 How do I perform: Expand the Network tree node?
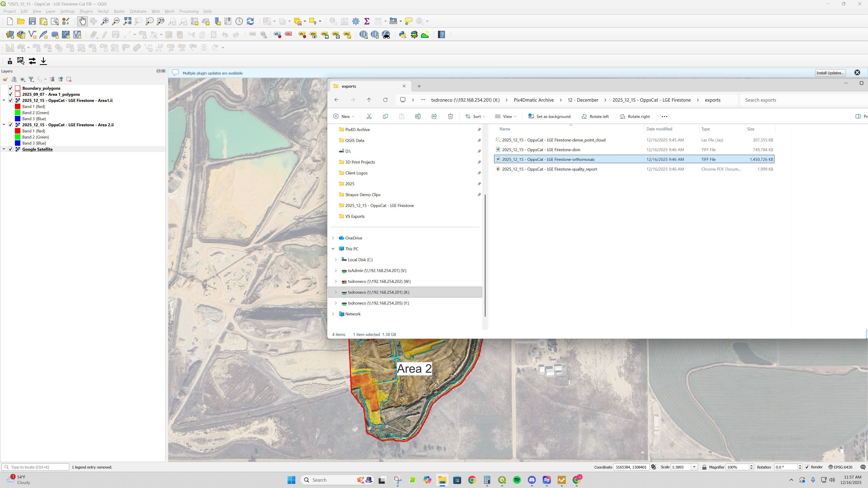tap(333, 314)
